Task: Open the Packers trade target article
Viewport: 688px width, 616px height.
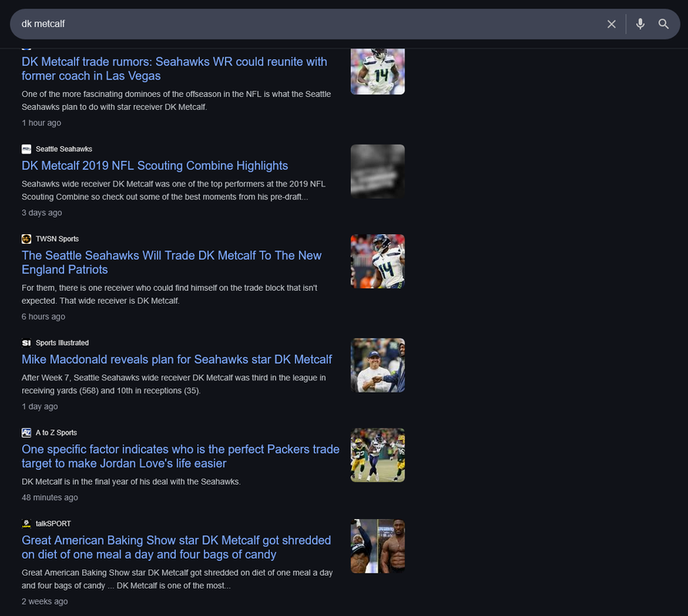Action: pos(181,456)
